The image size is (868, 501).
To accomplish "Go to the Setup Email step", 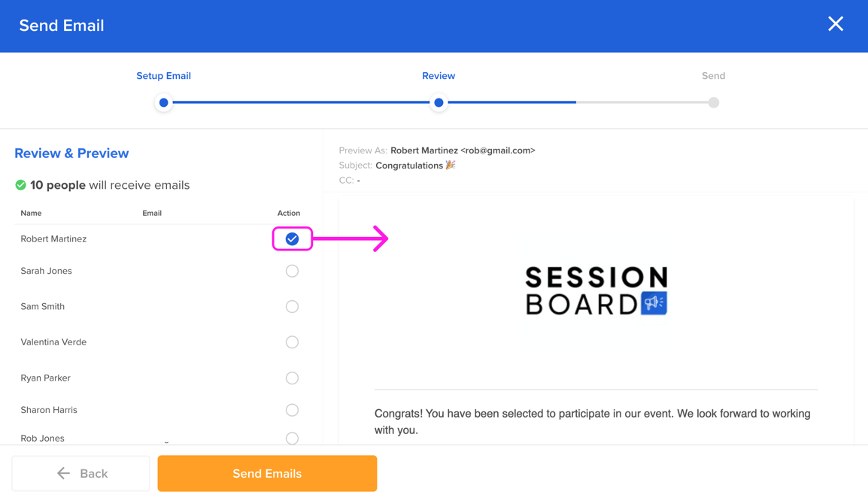I will coord(163,75).
